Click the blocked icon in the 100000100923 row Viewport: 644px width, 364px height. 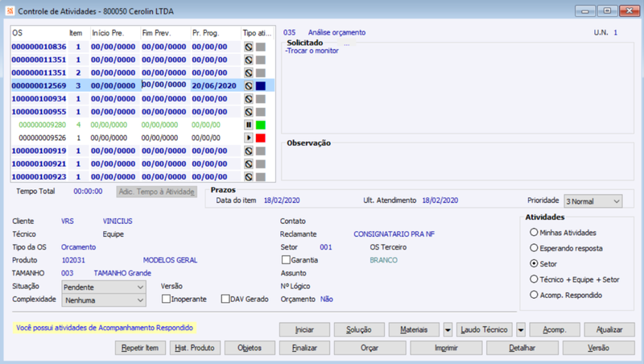coord(249,177)
